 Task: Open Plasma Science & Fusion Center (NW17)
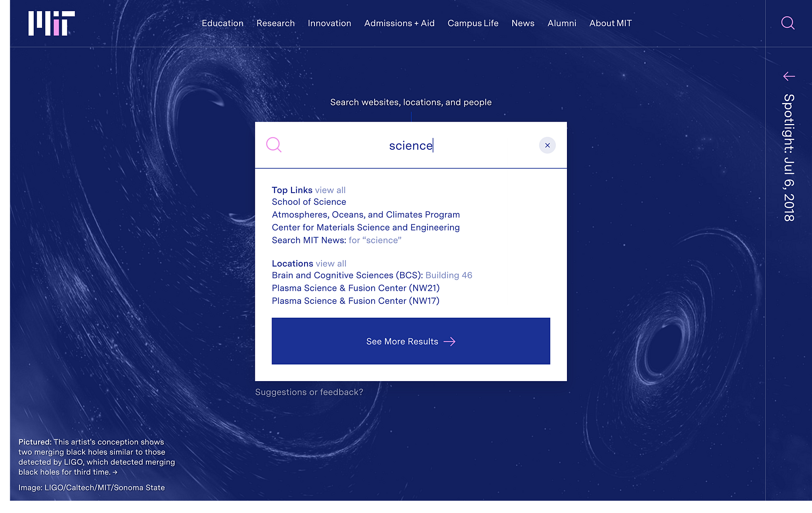coord(356,301)
